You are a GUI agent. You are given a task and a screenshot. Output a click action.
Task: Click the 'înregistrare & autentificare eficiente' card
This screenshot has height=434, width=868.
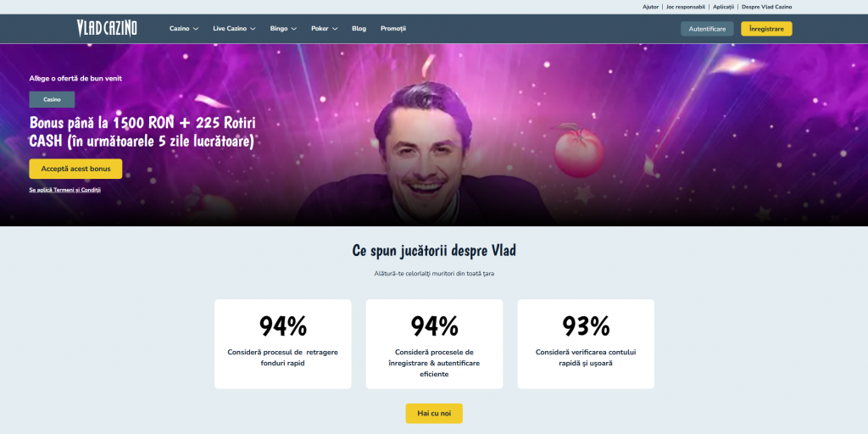click(435, 344)
